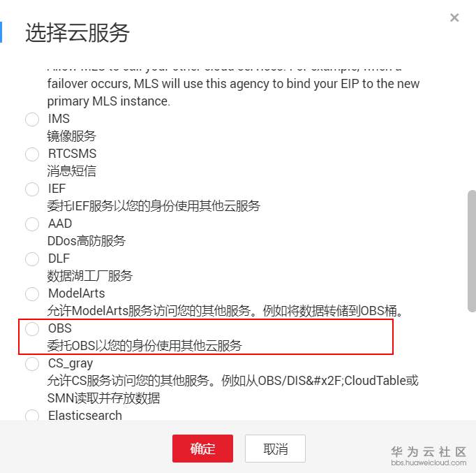The height and width of the screenshot is (473, 476).
Task: Click the 取消 cancel button
Action: tap(275, 449)
